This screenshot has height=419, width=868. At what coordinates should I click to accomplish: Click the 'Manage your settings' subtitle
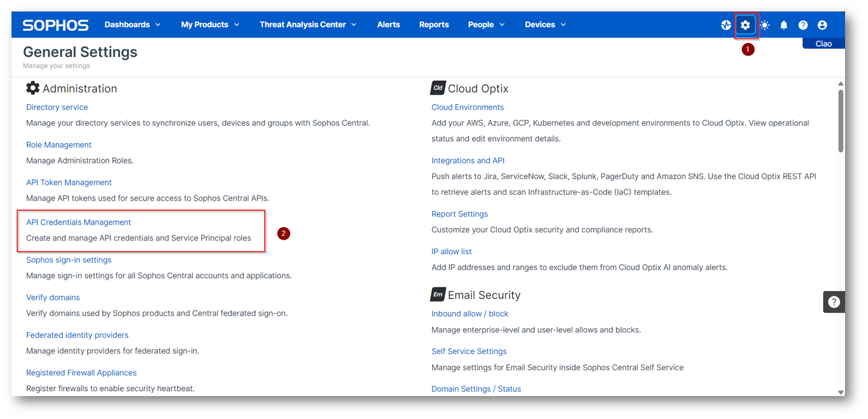(x=56, y=66)
